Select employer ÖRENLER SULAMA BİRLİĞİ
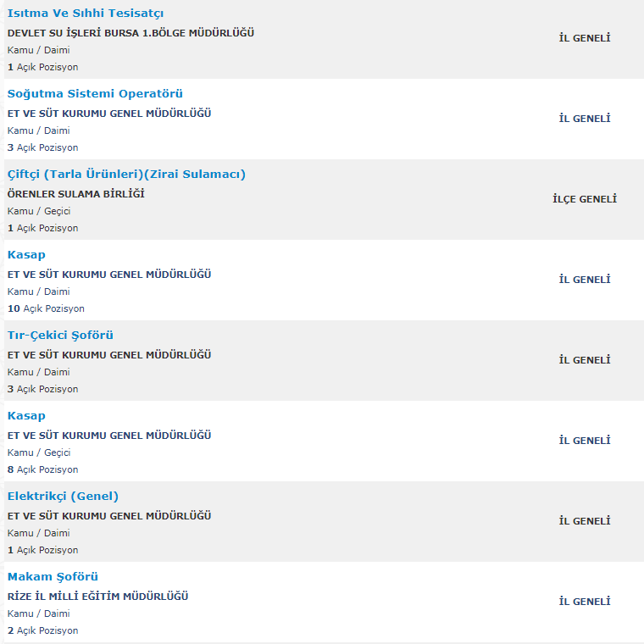Screen dimensions: 644x644 (x=76, y=194)
